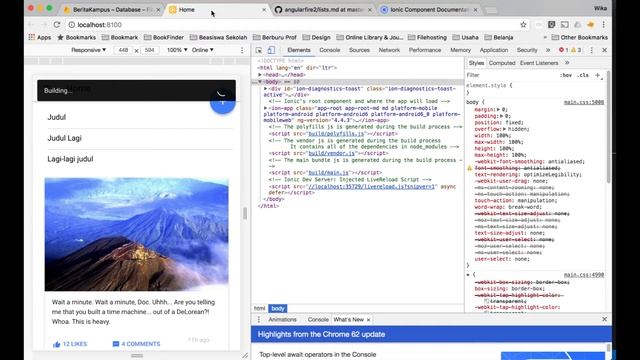The width and height of the screenshot is (640, 360).
Task: Click the Apps grid shortcut
Action: click(x=40, y=37)
